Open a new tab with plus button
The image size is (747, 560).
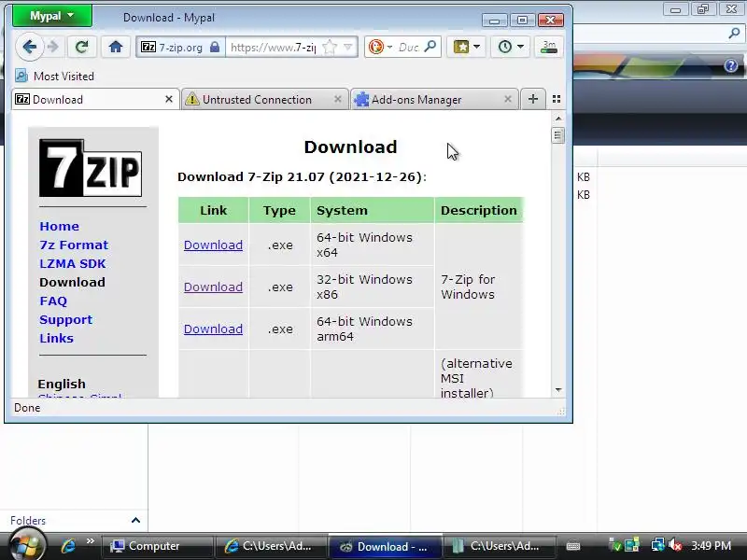[533, 99]
